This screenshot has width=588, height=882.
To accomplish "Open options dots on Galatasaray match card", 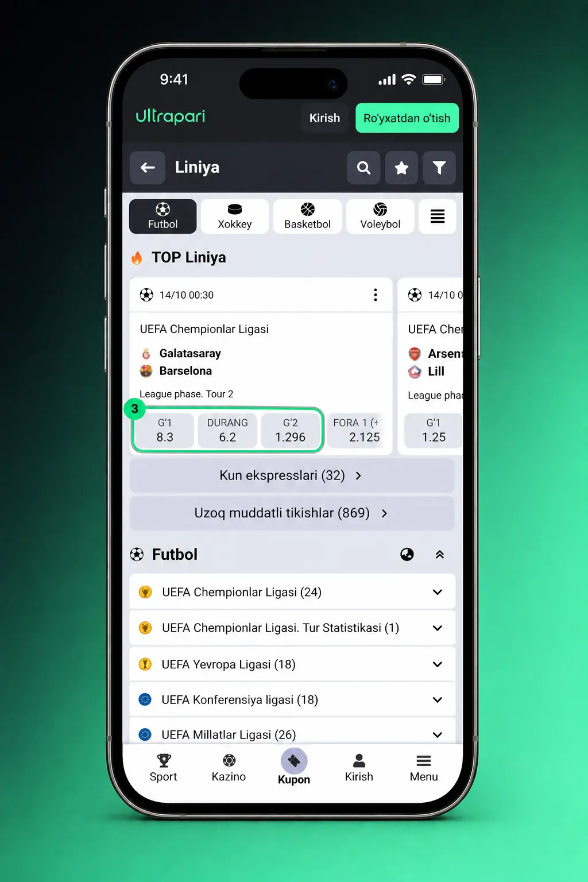I will coord(376,295).
